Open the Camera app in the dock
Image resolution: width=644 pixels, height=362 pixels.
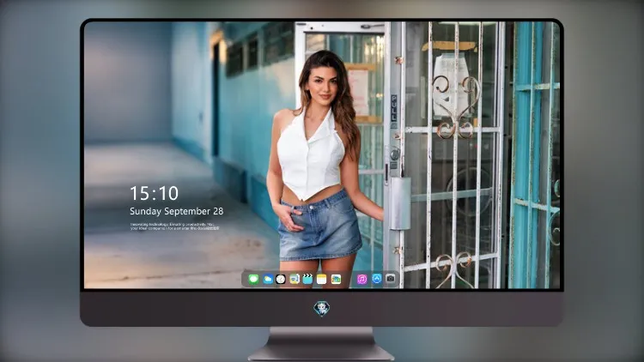[391, 279]
